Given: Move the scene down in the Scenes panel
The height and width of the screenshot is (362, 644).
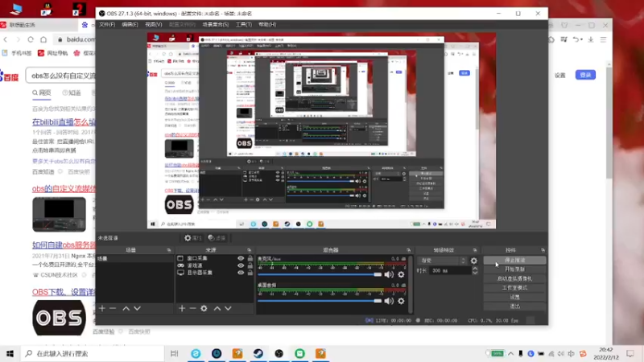Looking at the screenshot, I should click(x=137, y=308).
